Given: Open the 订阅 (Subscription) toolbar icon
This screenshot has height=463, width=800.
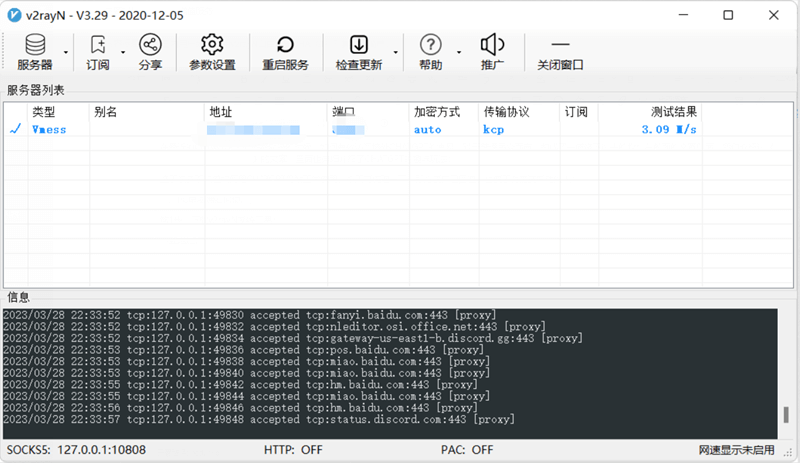Looking at the screenshot, I should (97, 45).
